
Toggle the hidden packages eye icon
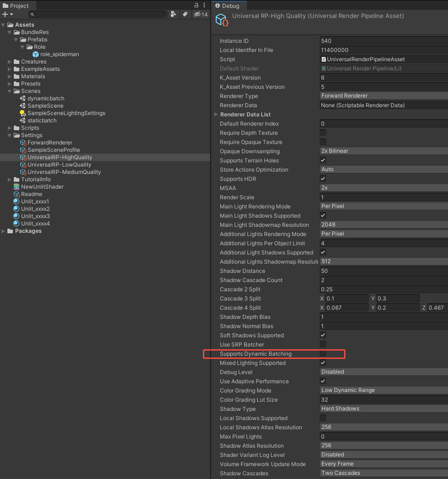(201, 14)
